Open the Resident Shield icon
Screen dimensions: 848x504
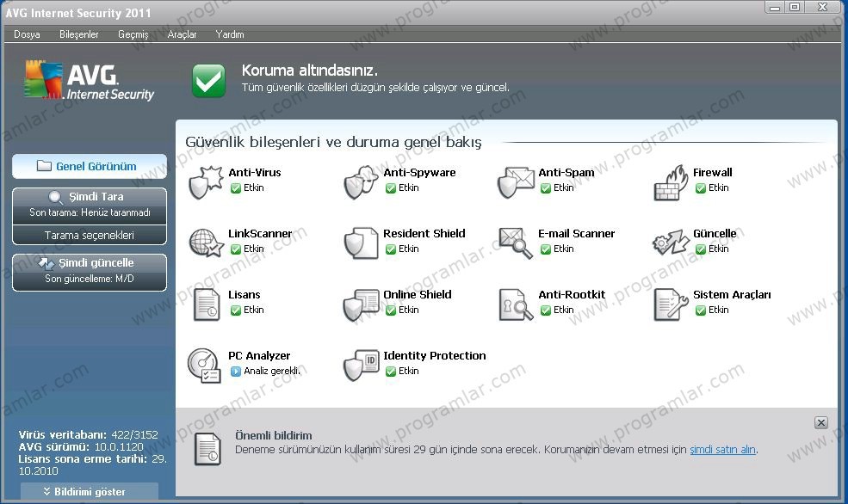coord(361,243)
